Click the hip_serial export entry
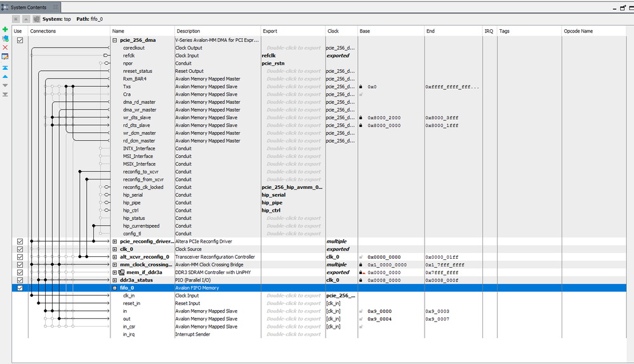Image resolution: width=634 pixels, height=364 pixels. (274, 195)
